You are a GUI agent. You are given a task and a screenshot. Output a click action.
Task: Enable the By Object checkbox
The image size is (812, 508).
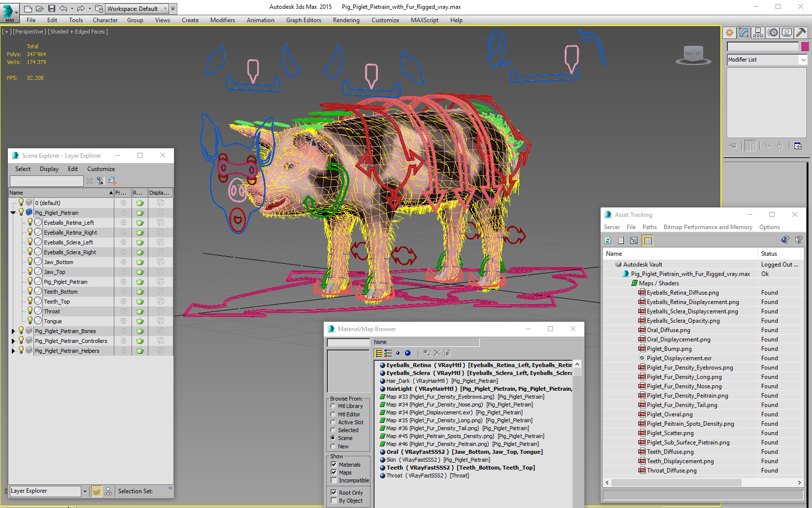(x=334, y=501)
